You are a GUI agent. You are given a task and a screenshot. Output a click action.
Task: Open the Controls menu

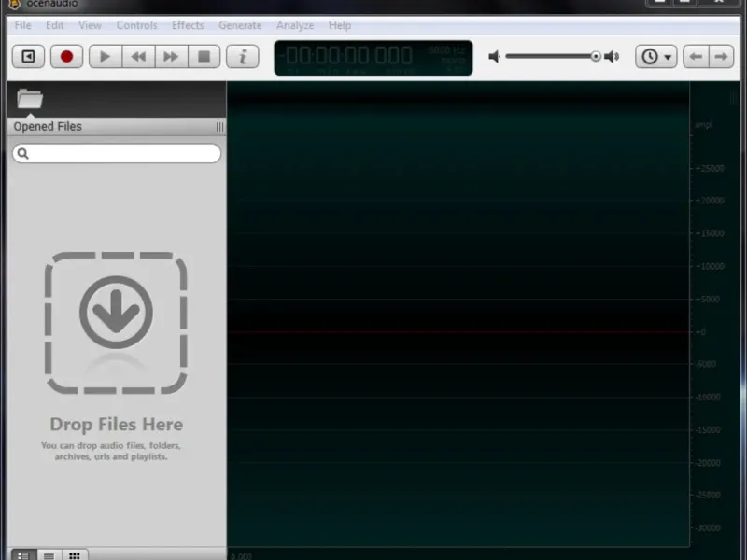pos(136,25)
